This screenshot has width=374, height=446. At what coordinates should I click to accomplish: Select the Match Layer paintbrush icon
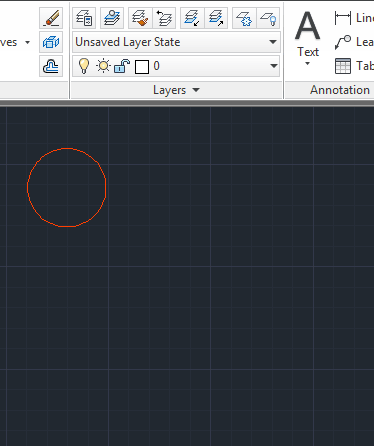coord(140,18)
